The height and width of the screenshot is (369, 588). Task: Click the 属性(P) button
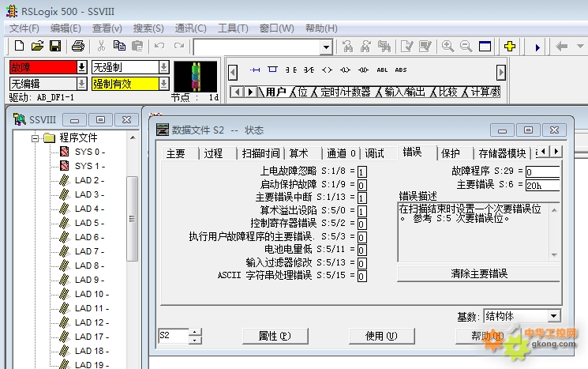tap(275, 336)
